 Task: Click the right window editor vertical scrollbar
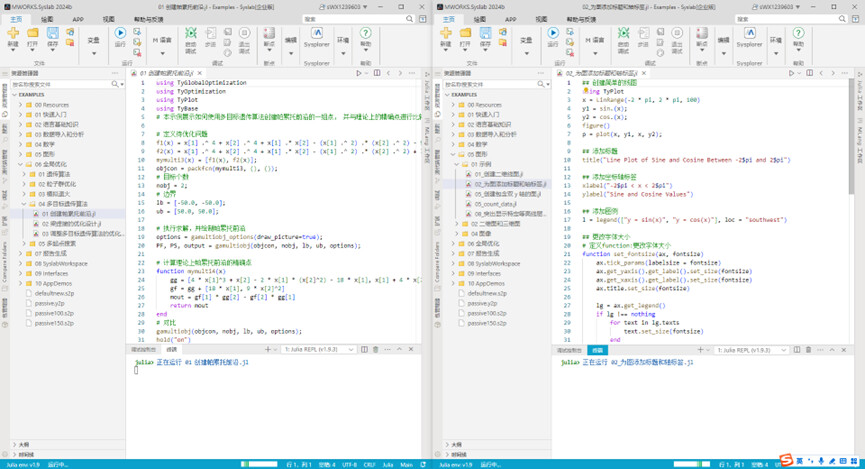[x=851, y=138]
